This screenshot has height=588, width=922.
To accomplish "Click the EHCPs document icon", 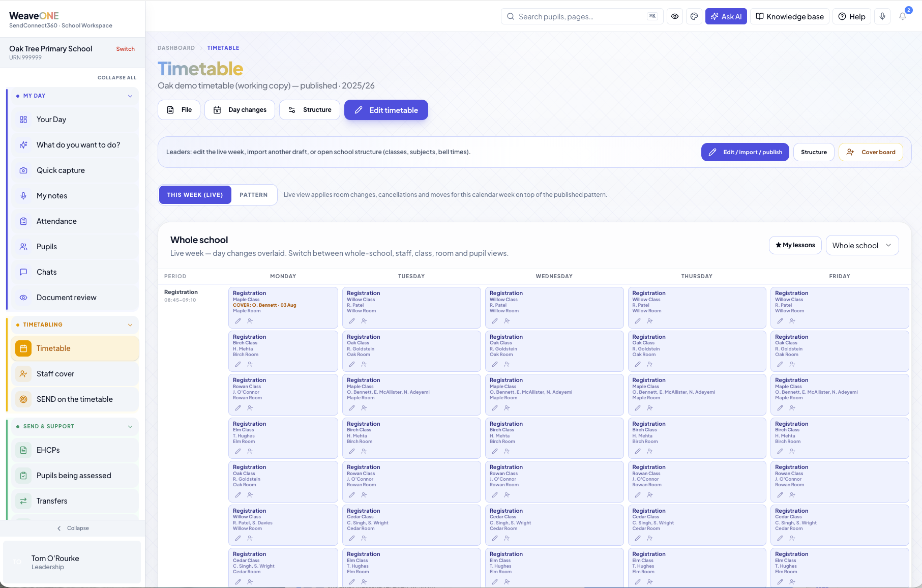I will point(23,450).
